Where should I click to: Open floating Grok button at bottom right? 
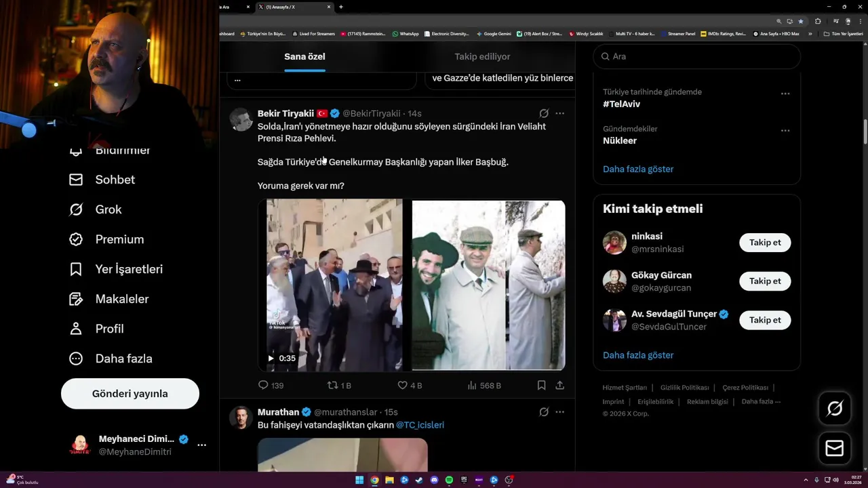click(835, 408)
